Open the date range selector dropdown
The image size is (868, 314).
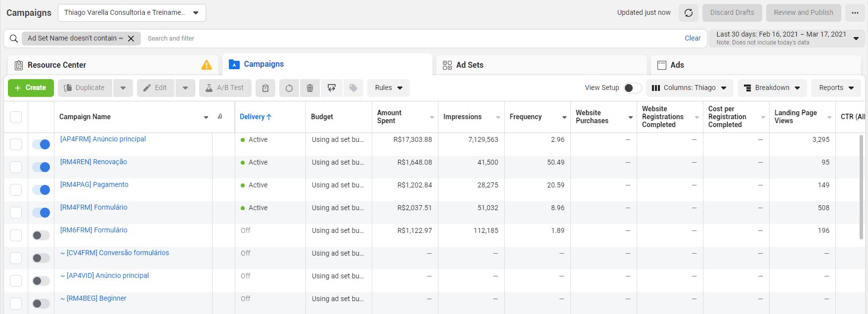787,38
